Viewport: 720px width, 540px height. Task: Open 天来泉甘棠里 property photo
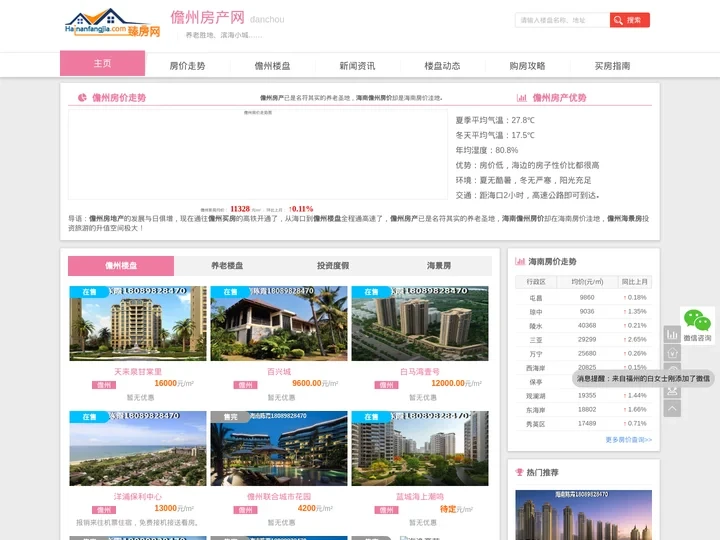tap(138, 323)
